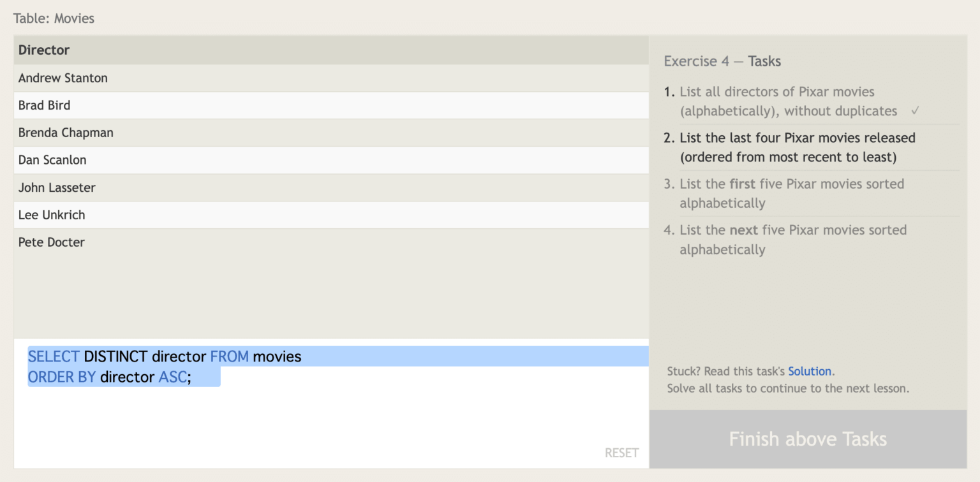
Task: Click the John Lasseter row
Action: (x=57, y=187)
